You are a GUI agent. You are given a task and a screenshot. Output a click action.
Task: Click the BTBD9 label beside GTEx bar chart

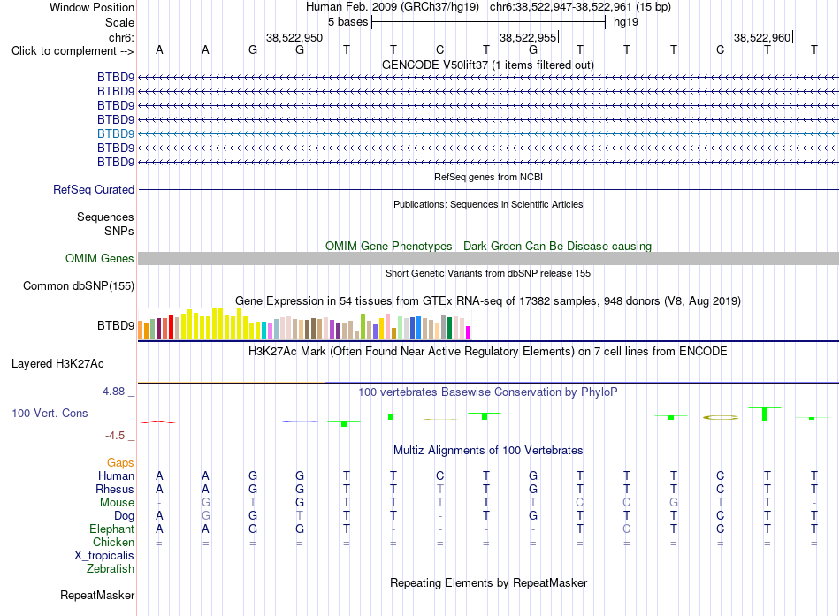coord(116,326)
